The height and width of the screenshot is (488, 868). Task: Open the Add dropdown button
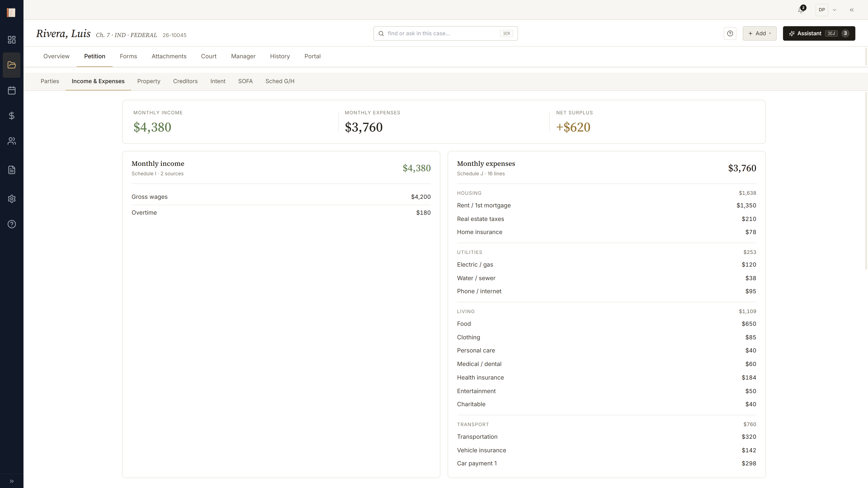[759, 33]
